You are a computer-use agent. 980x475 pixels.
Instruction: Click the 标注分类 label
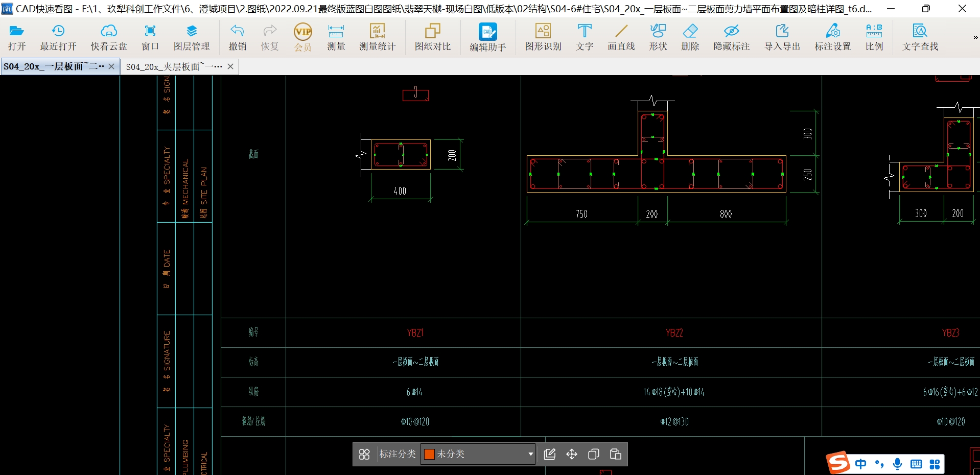pos(398,454)
